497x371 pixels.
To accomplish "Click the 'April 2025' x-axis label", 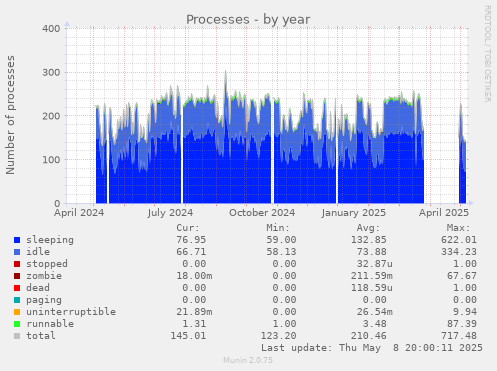I will coord(444,213).
